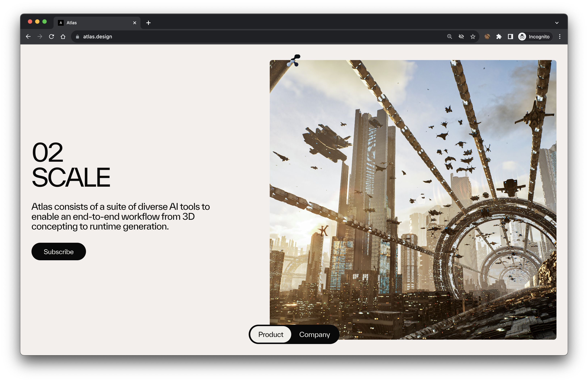Image resolution: width=588 pixels, height=382 pixels.
Task: Go to browser home page icon
Action: click(63, 37)
